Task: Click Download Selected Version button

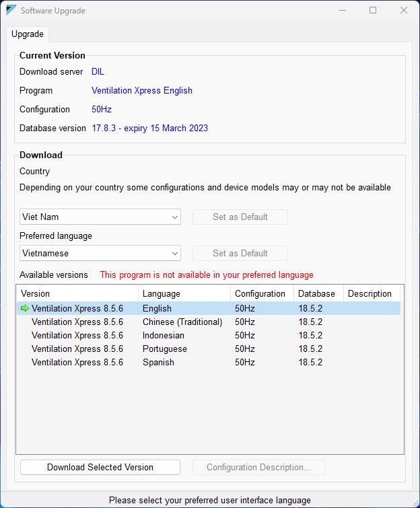Action: pyautogui.click(x=100, y=467)
